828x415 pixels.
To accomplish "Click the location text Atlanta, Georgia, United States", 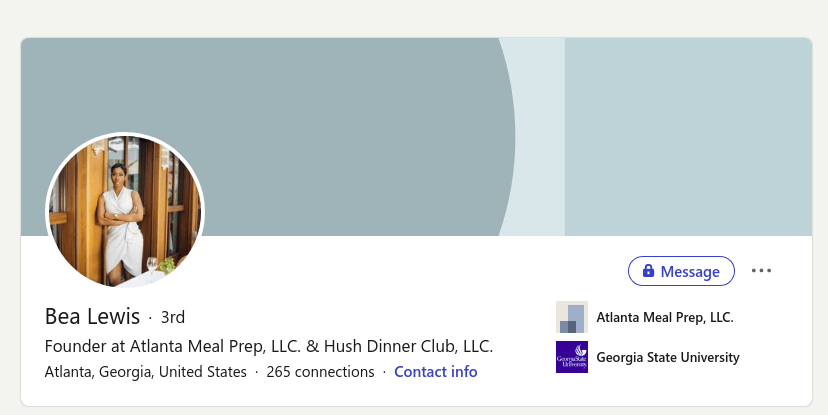I will pos(146,372).
